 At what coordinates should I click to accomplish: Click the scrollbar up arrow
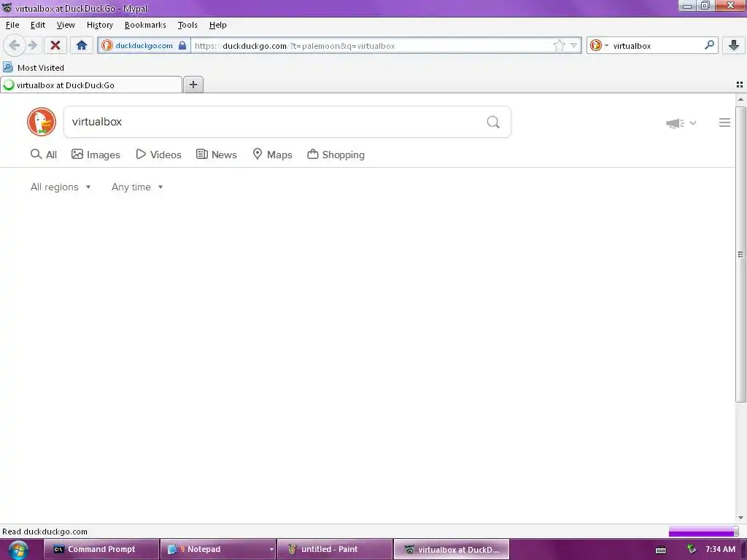tap(740, 99)
